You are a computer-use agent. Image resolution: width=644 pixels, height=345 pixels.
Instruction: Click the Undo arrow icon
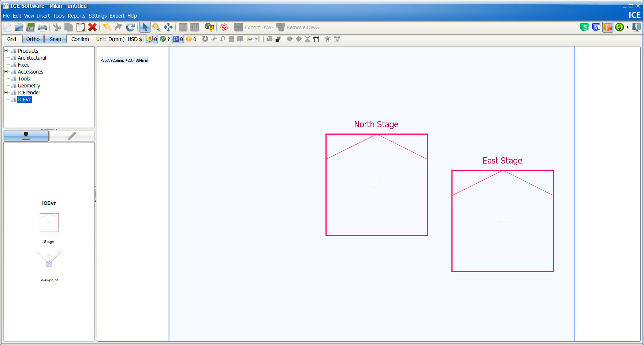pos(107,27)
